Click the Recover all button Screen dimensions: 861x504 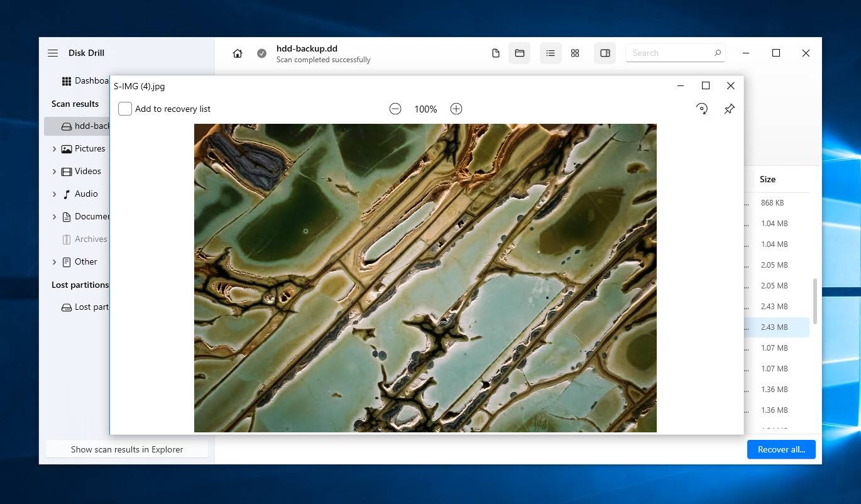pyautogui.click(x=781, y=449)
